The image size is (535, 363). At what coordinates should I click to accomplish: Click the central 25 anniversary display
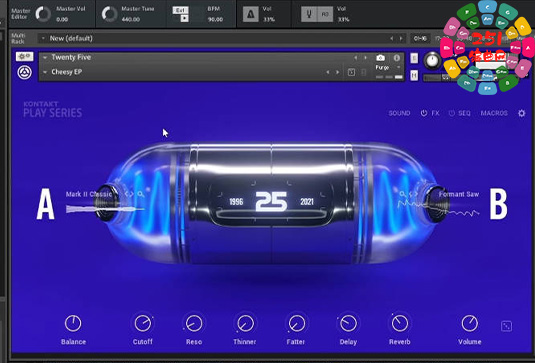[271, 202]
